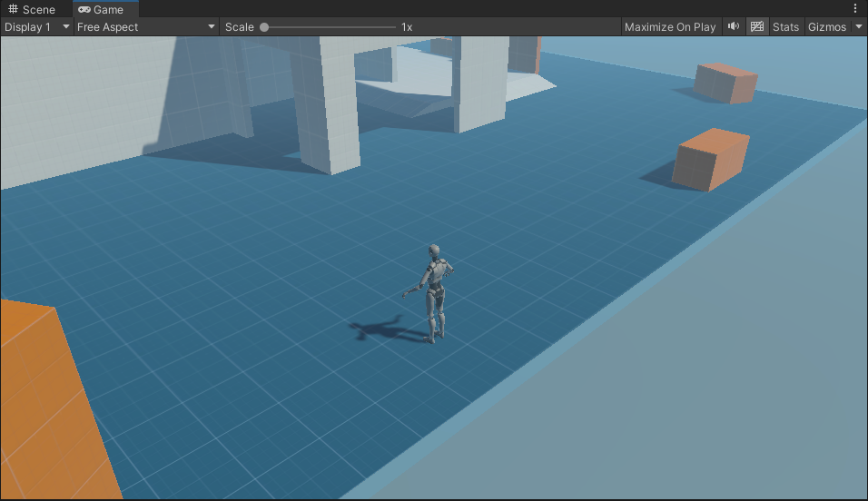This screenshot has height=501, width=868.
Task: Open the window options kebab menu
Action: coord(855,8)
